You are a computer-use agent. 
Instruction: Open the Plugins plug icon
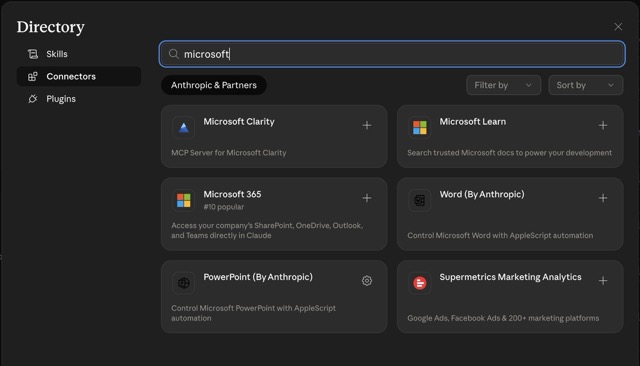(x=33, y=99)
